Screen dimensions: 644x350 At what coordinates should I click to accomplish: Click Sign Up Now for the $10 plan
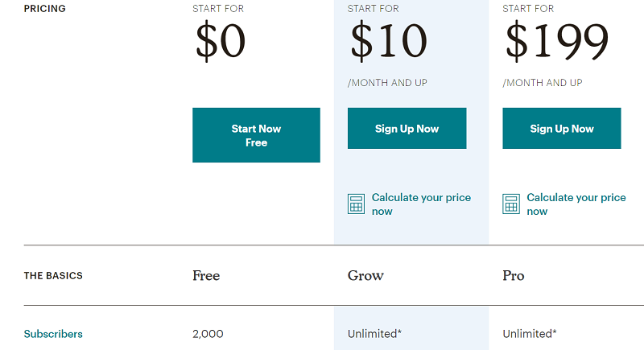coord(407,129)
